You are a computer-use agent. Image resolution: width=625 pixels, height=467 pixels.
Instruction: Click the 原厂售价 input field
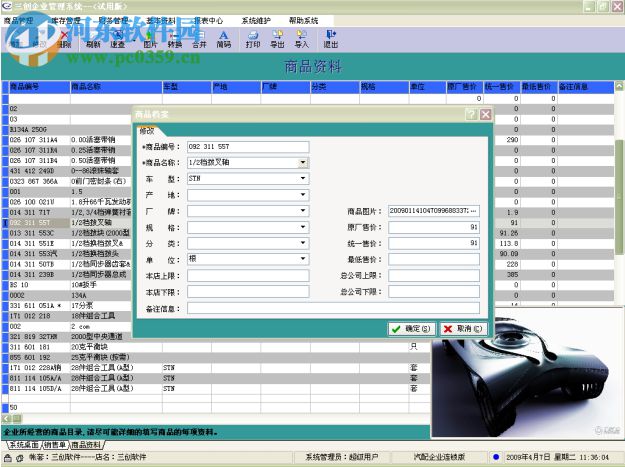(x=434, y=227)
